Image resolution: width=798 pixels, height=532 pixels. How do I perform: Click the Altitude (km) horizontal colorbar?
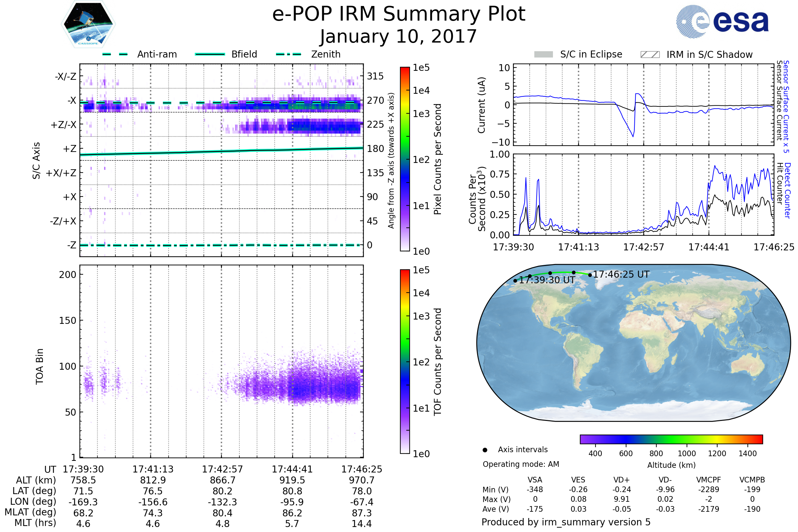(671, 439)
